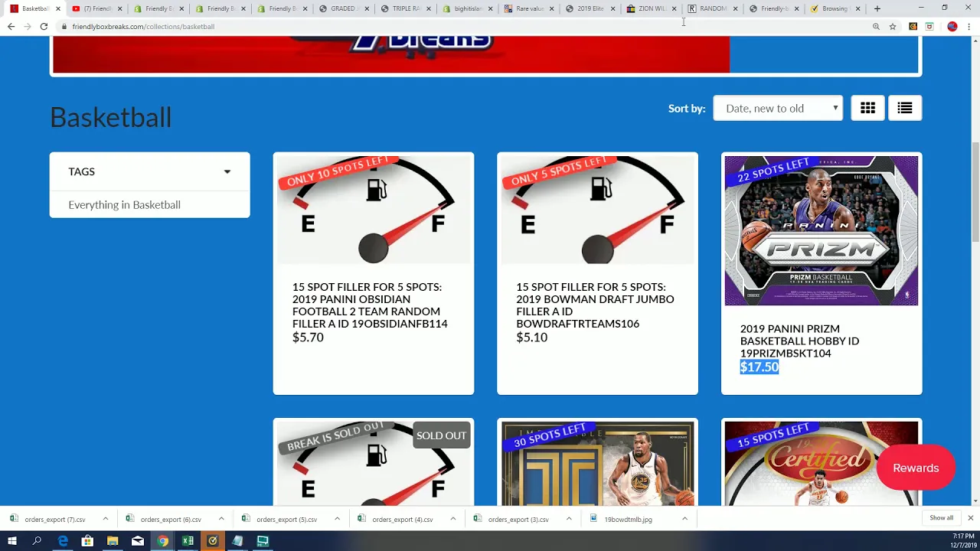Show all downloads
This screenshot has height=551, width=980.
click(941, 518)
